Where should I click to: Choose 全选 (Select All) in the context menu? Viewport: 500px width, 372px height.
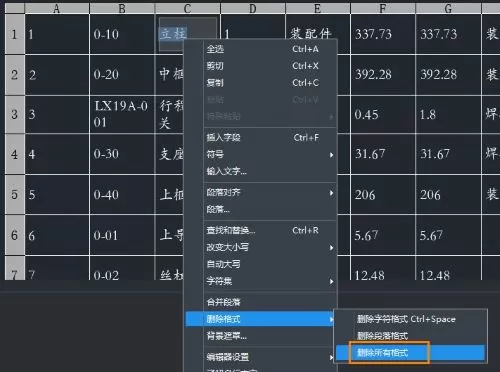coord(261,49)
